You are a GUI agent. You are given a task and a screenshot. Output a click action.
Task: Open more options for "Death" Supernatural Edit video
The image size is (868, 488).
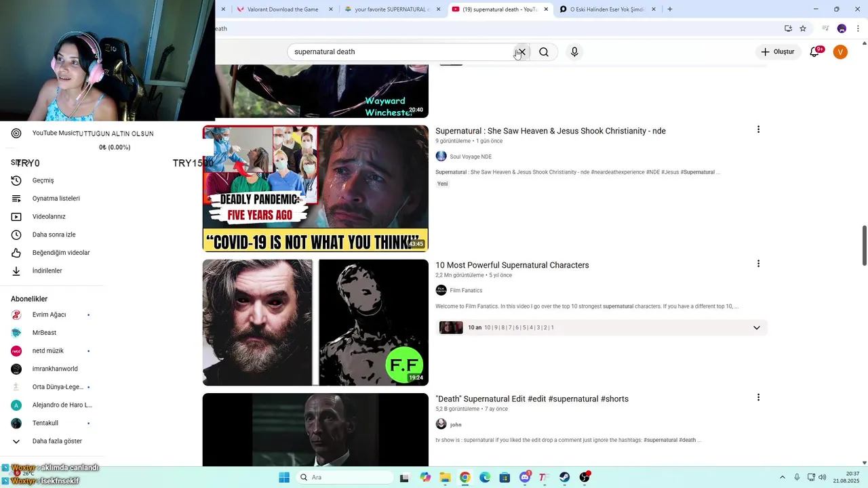click(x=758, y=398)
